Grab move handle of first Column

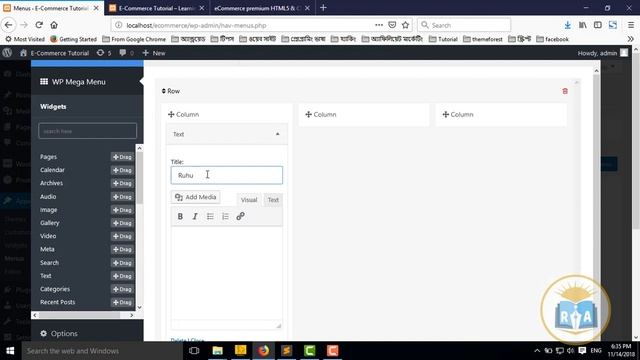(171, 114)
